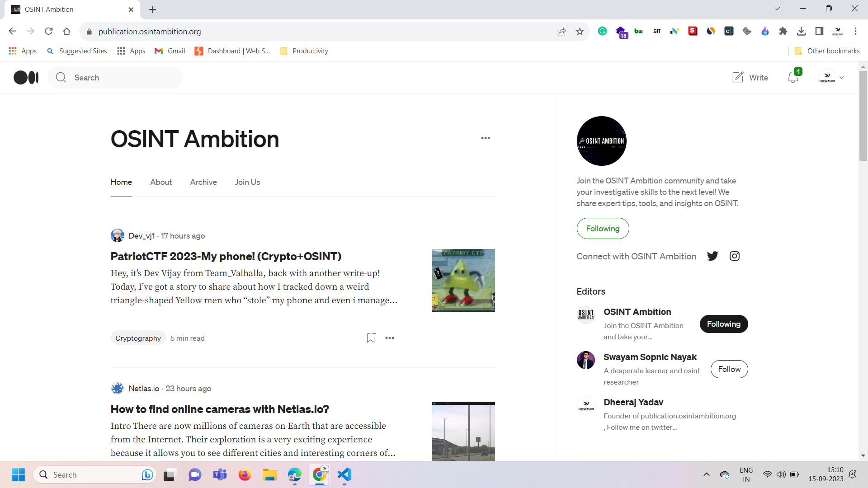
Task: Open volume control in system tray
Action: click(781, 474)
